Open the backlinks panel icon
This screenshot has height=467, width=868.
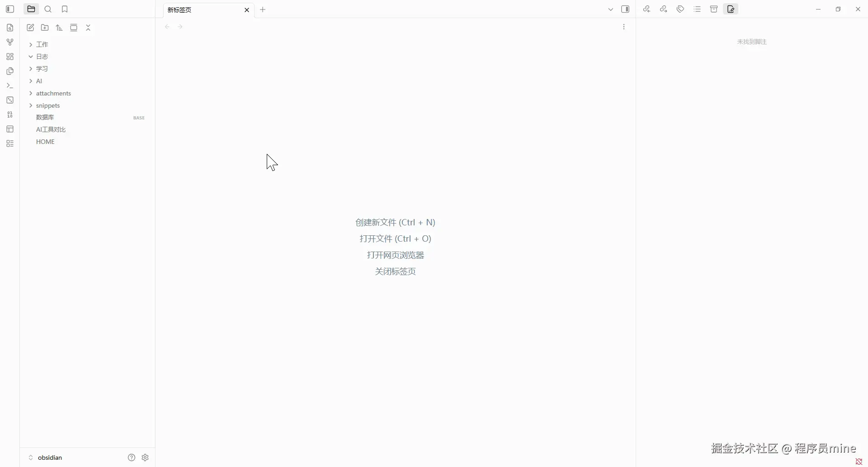point(646,9)
